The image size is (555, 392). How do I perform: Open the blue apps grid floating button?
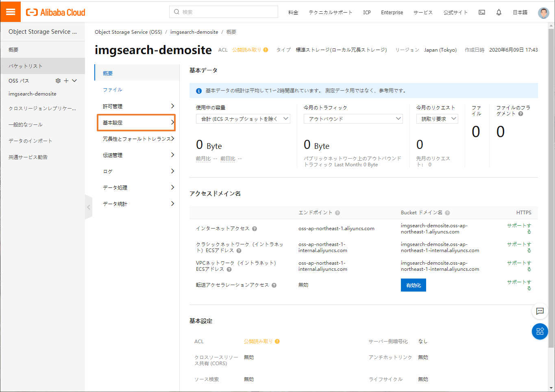click(540, 331)
